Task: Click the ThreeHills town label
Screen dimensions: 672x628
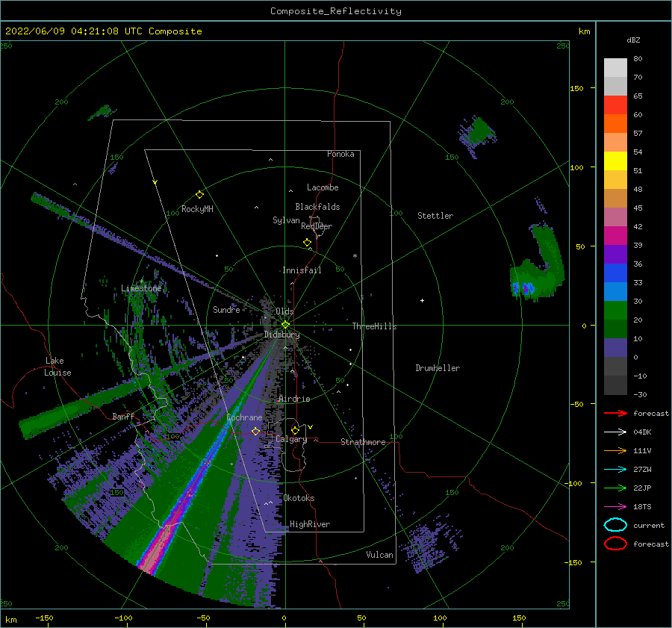Action: [x=374, y=326]
